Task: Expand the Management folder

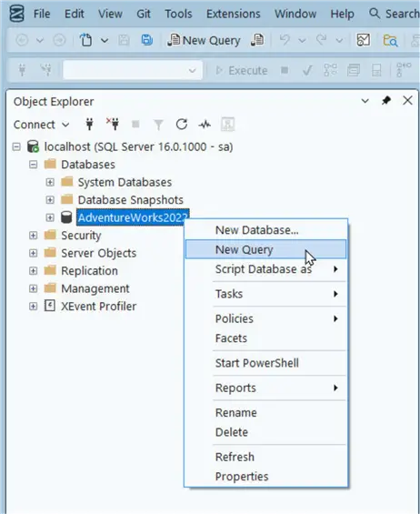Action: tap(33, 288)
